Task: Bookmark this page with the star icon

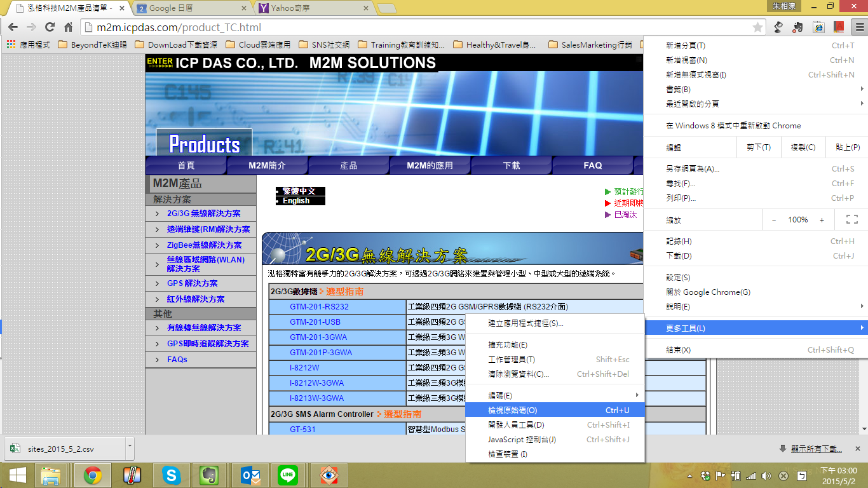Action: click(x=757, y=27)
